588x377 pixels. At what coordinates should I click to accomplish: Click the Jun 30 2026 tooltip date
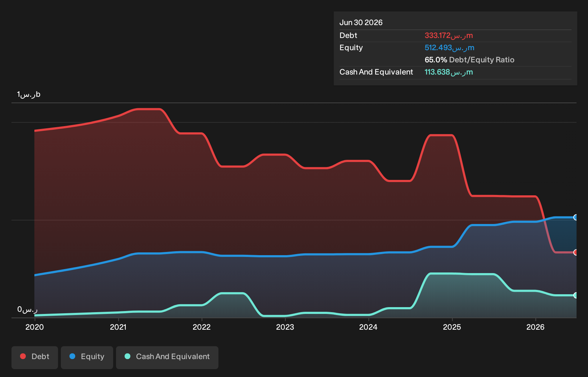(361, 23)
